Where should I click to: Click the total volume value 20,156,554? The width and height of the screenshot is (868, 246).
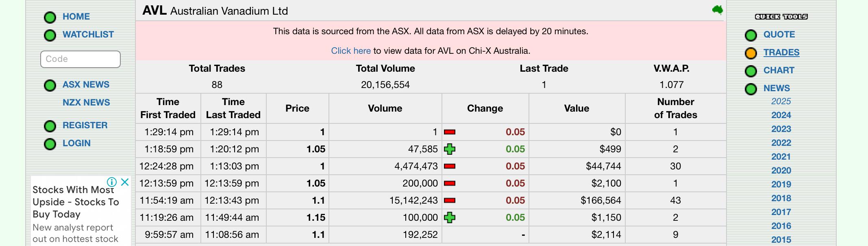point(385,85)
